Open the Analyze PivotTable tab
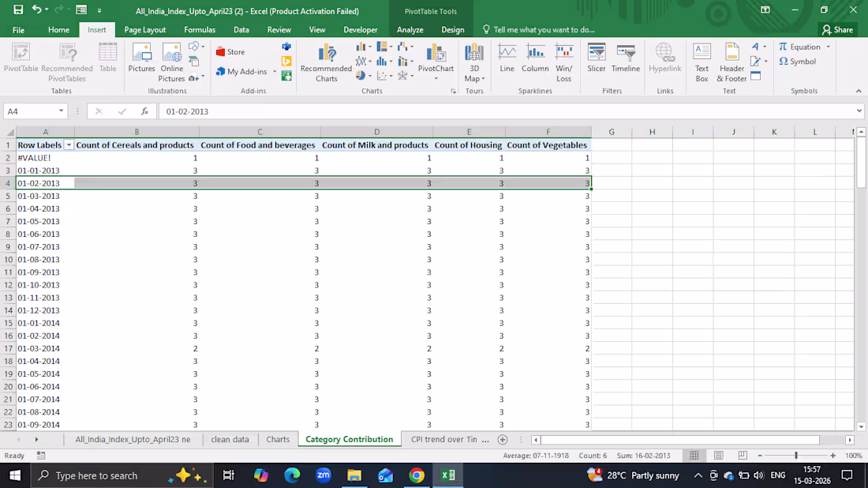 (410, 30)
